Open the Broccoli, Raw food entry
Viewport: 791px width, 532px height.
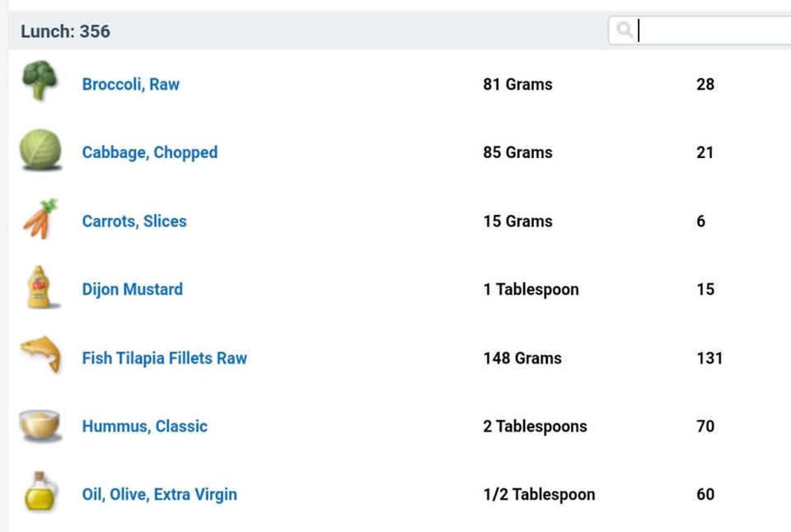click(x=130, y=84)
